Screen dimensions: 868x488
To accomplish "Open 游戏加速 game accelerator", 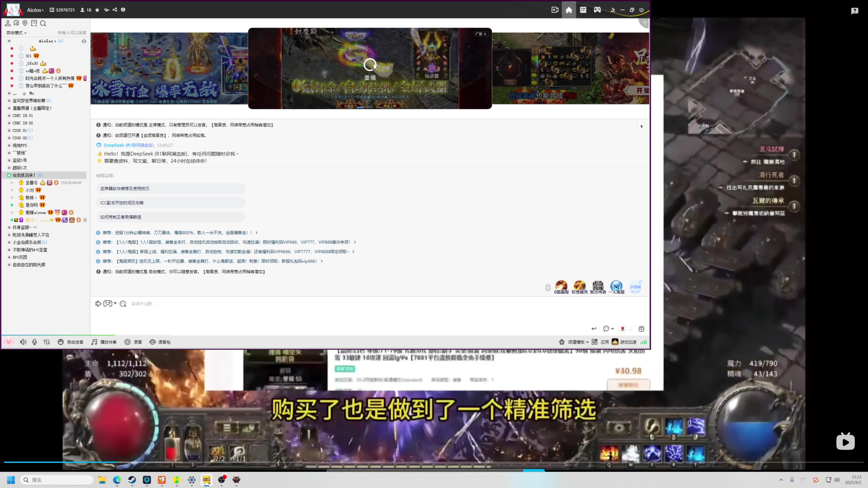I will (624, 342).
